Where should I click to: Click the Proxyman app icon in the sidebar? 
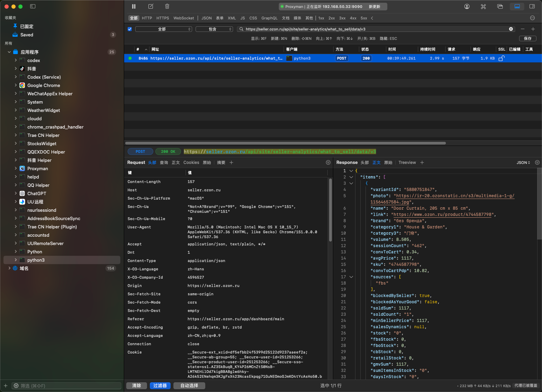point(22,168)
